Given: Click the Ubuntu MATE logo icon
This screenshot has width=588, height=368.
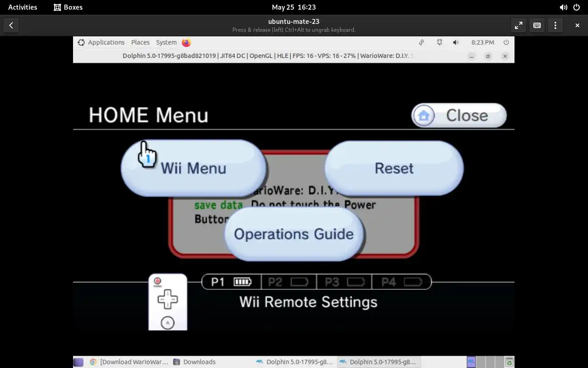Looking at the screenshot, I should coord(81,42).
